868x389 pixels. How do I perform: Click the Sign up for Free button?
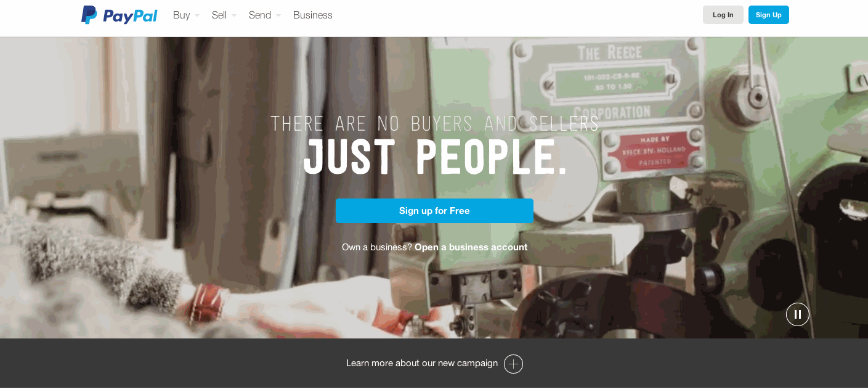[434, 211]
